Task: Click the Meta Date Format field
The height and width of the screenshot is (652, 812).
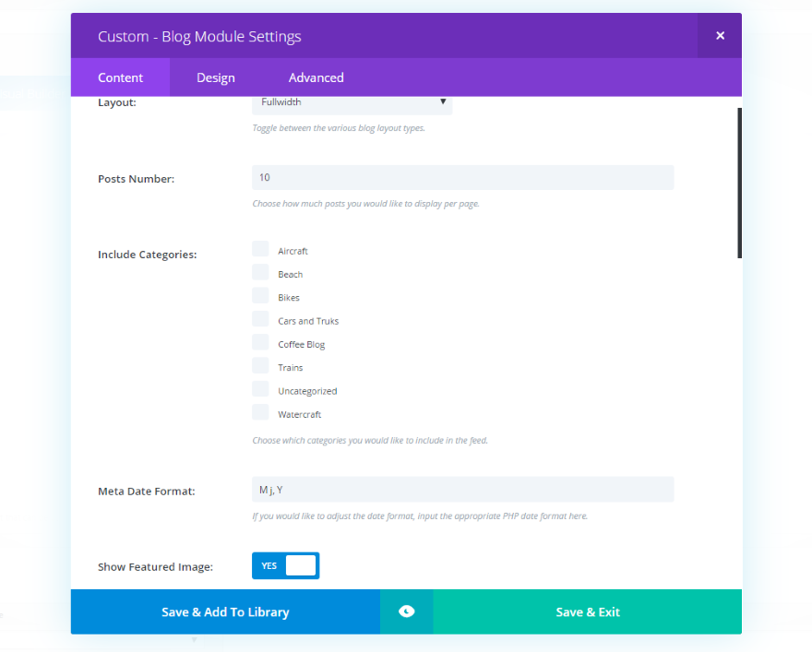Action: tap(462, 490)
